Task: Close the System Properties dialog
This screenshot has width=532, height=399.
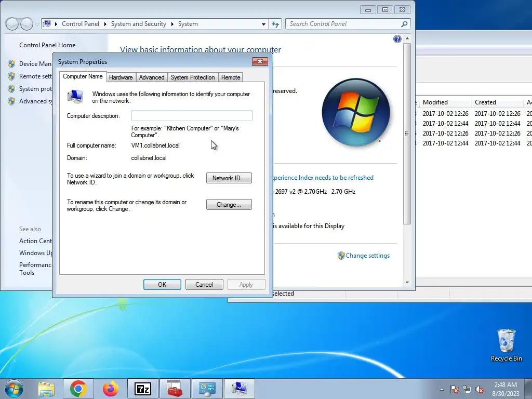Action: (x=260, y=61)
